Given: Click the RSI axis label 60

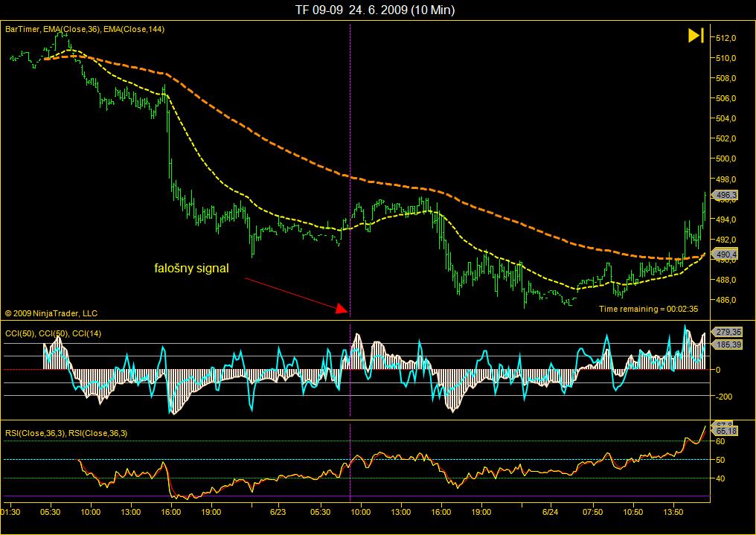Looking at the screenshot, I should pyautogui.click(x=720, y=441).
